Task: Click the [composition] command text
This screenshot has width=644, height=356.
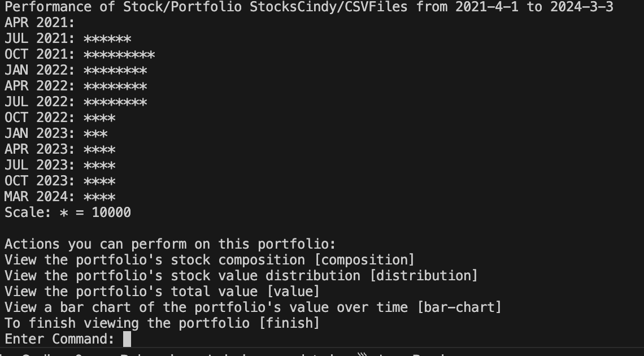Action: [368, 260]
